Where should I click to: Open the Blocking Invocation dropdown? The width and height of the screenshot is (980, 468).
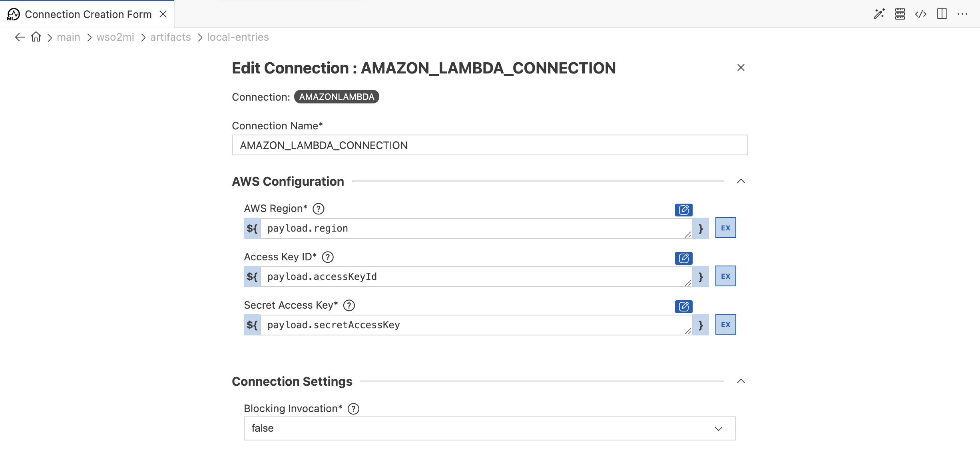(718, 428)
